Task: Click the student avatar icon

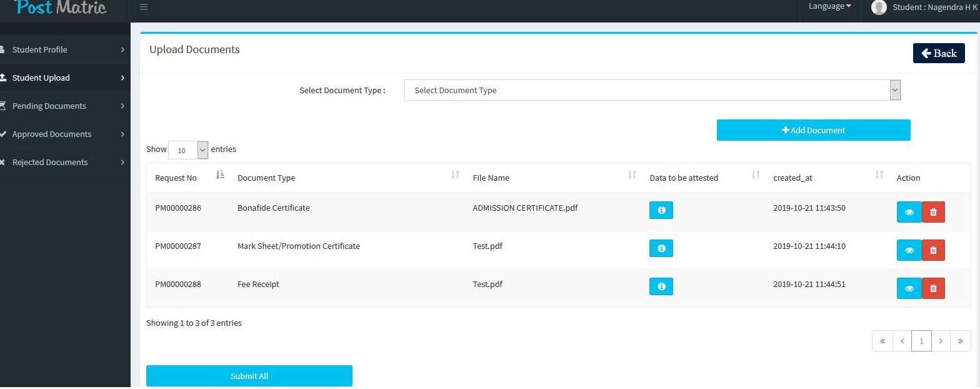Action: click(x=879, y=8)
